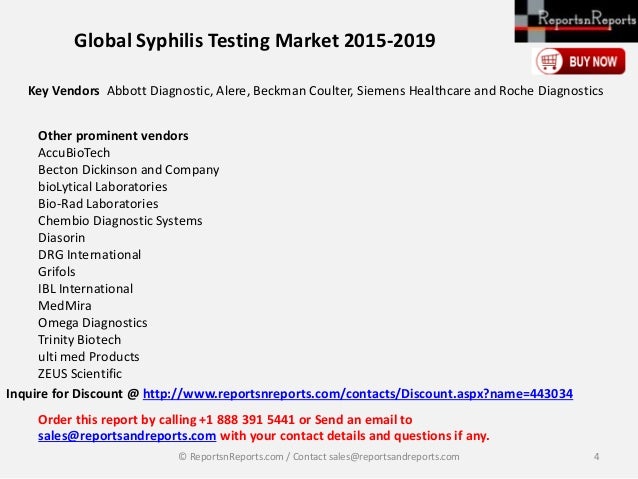Screen dimensions: 638x479
Task: Click the ReportsnReports.com copyright footer
Action: click(319, 457)
